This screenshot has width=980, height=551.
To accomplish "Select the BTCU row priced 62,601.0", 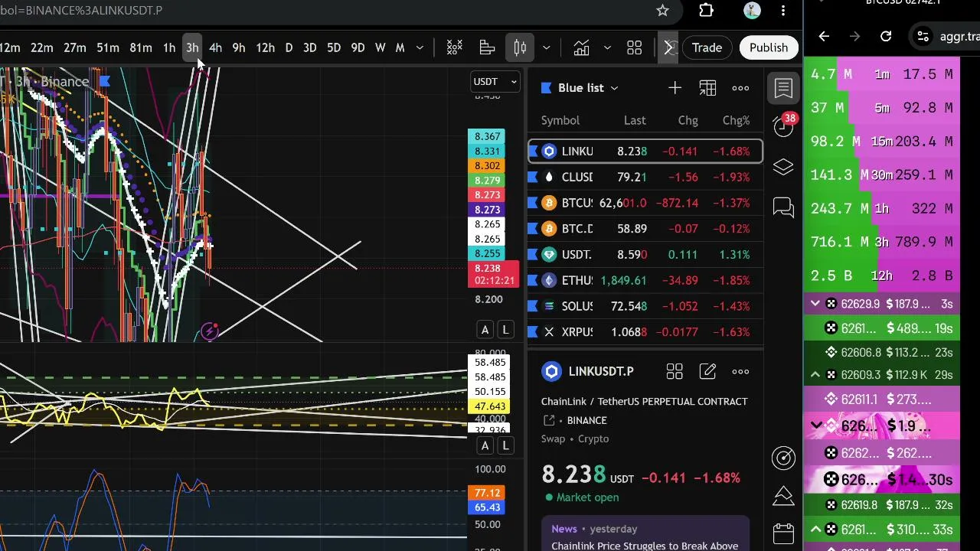I will pos(645,203).
